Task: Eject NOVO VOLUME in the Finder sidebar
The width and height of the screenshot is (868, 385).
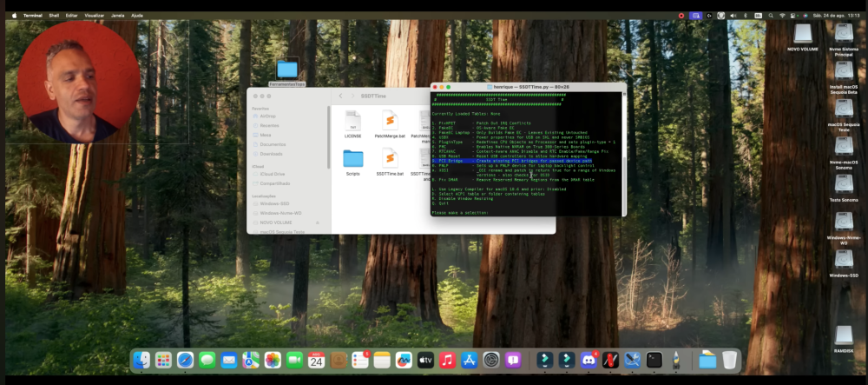Action: (317, 222)
